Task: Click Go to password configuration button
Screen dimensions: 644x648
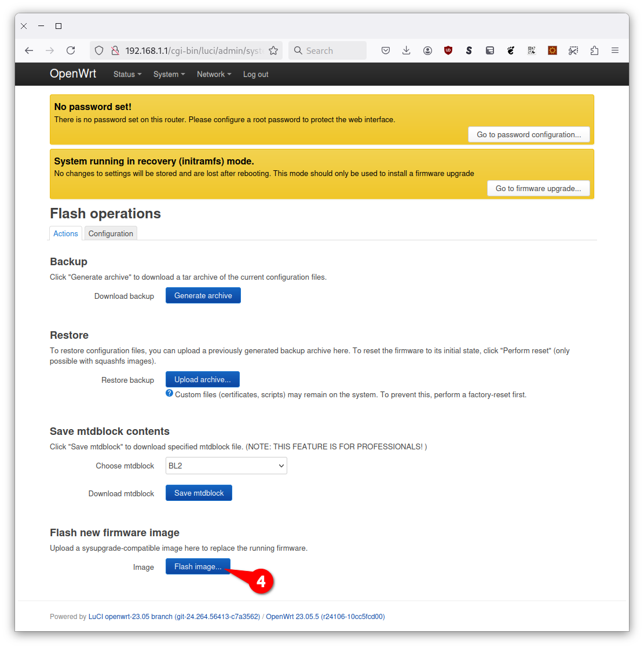Action: 528,134
